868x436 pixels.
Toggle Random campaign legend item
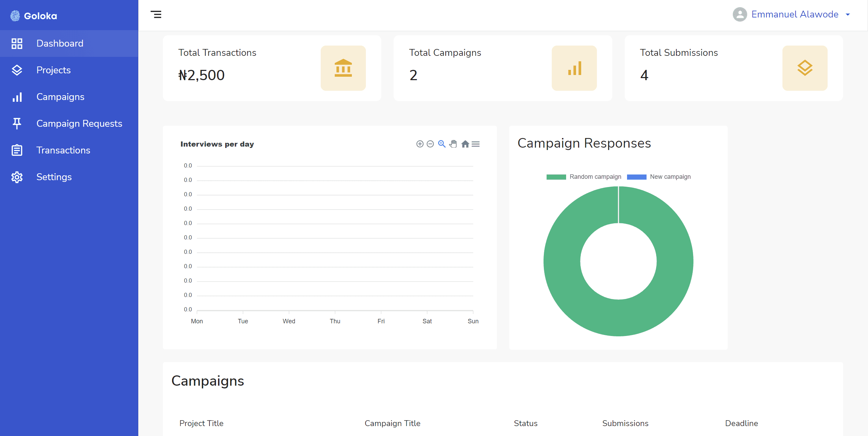(595, 177)
